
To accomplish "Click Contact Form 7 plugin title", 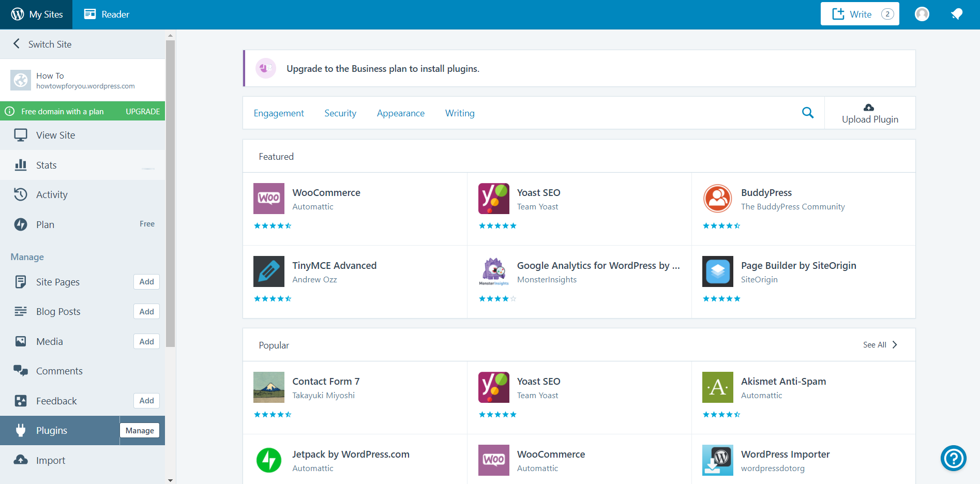I will click(x=326, y=381).
